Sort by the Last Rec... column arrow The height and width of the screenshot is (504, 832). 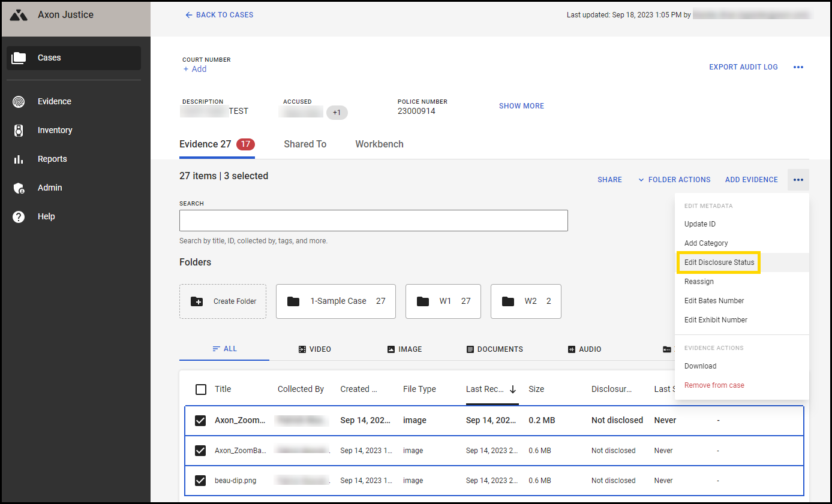pos(513,390)
